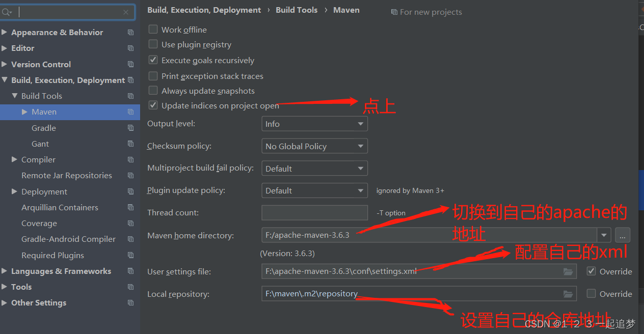644x334 pixels.
Task: Enable Override for Local repository
Action: tap(591, 294)
